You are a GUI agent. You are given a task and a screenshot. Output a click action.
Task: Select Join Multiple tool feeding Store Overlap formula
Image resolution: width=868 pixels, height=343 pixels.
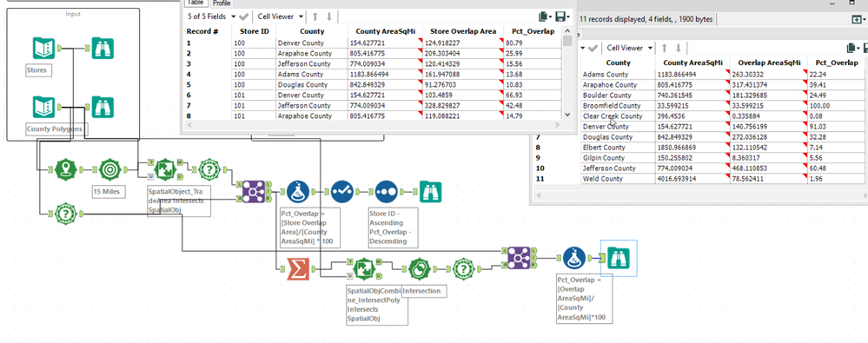click(x=253, y=191)
